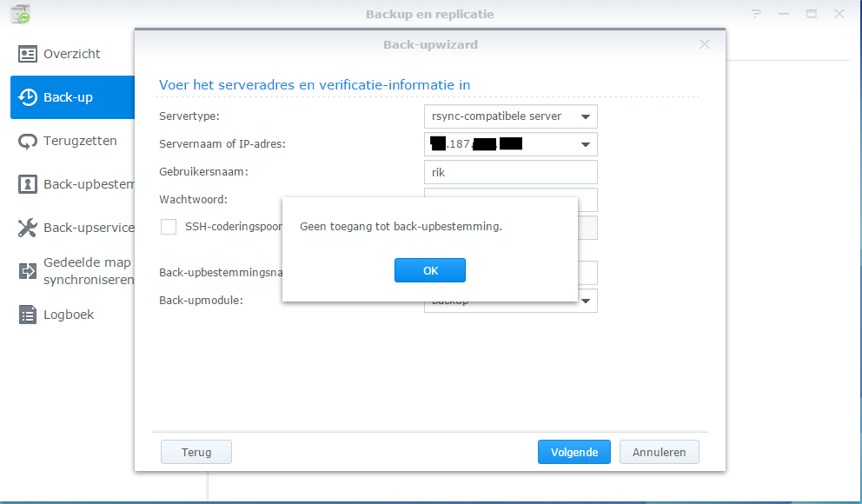Screen dimensions: 862x504
Task: Click the Terug button
Action: click(196, 452)
